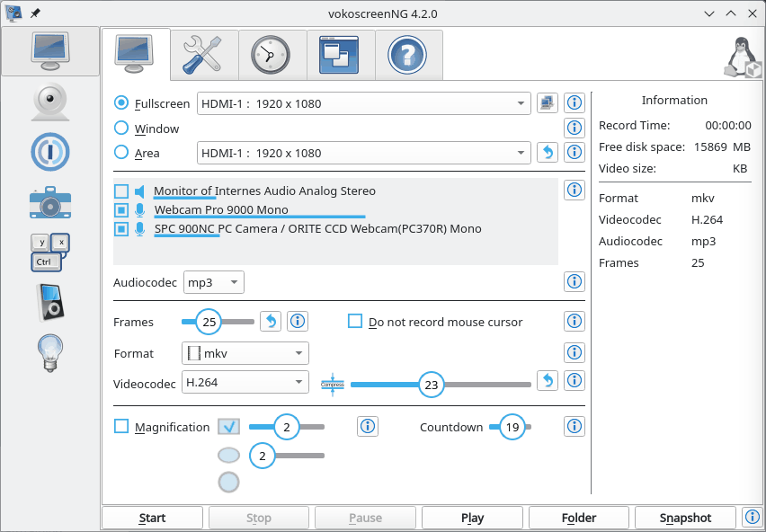
Task: Select the Window recording mode
Action: pos(121,128)
